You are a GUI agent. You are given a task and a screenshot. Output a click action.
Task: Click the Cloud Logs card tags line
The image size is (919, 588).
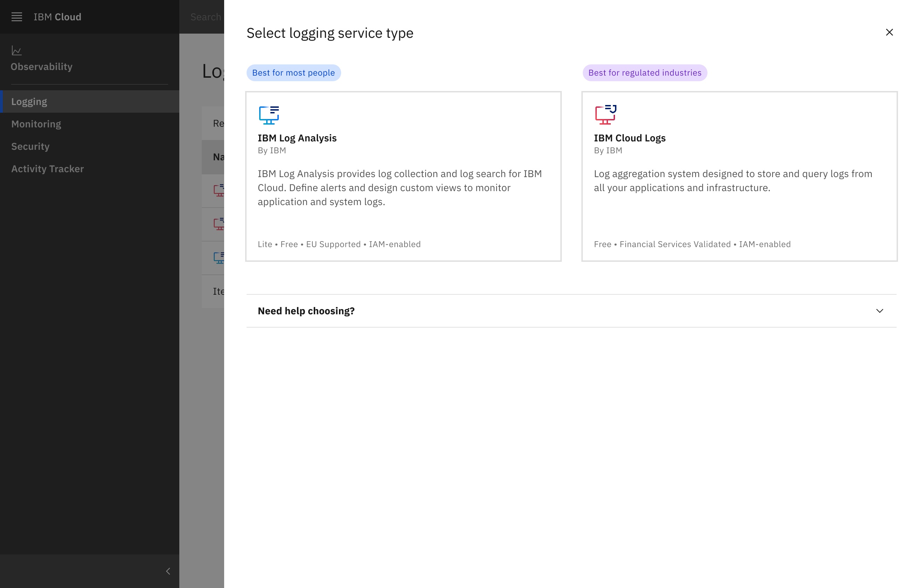click(x=692, y=244)
